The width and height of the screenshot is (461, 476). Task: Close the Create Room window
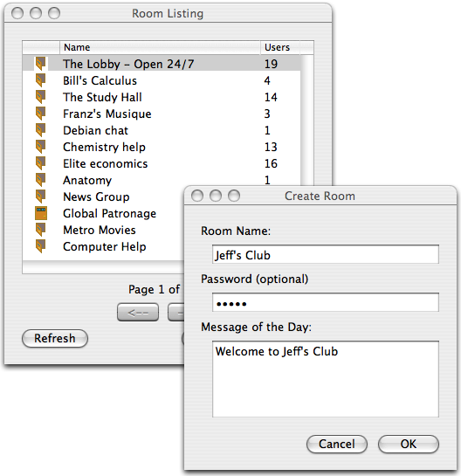click(x=197, y=196)
